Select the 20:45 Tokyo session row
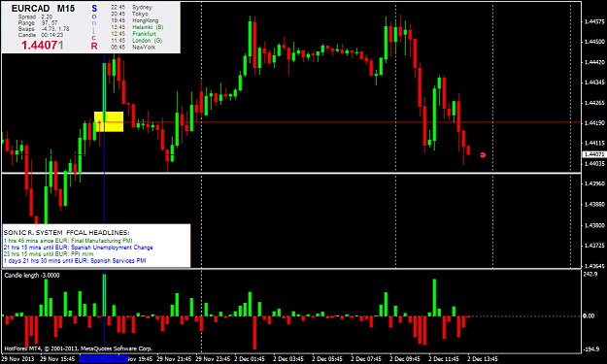 [x=129, y=14]
